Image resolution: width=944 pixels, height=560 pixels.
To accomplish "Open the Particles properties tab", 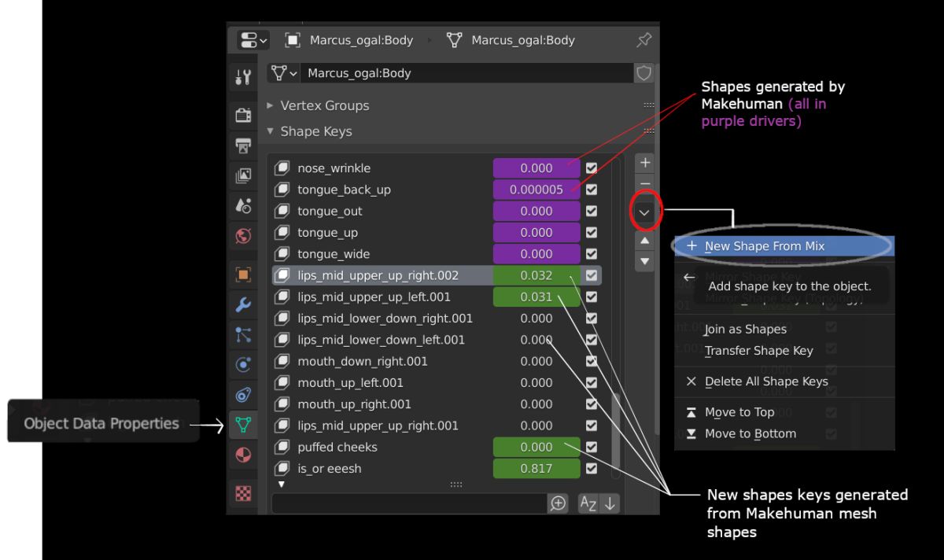I will coord(243,335).
